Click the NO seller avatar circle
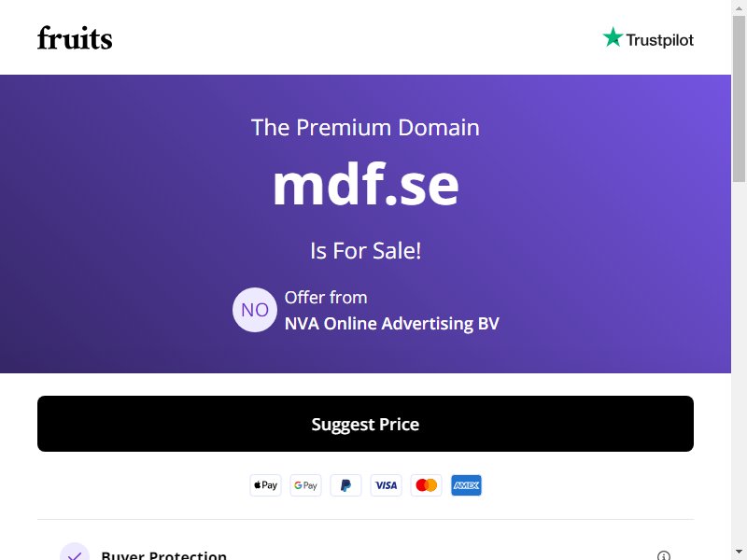The image size is (747, 560). tap(254, 310)
